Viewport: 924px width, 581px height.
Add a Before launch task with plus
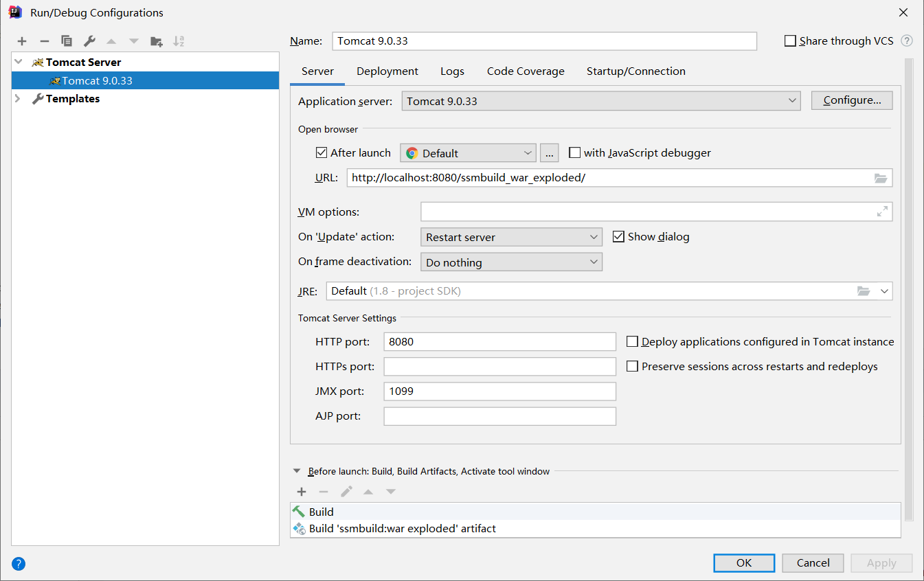pyautogui.click(x=301, y=492)
